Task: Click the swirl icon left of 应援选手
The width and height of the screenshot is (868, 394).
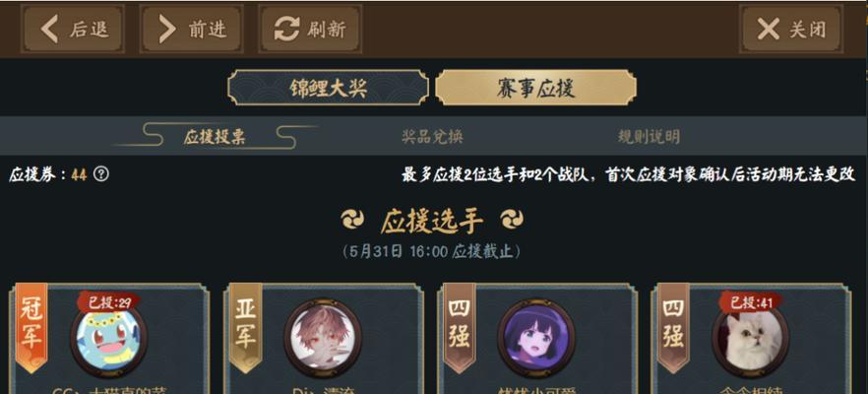Action: [352, 221]
